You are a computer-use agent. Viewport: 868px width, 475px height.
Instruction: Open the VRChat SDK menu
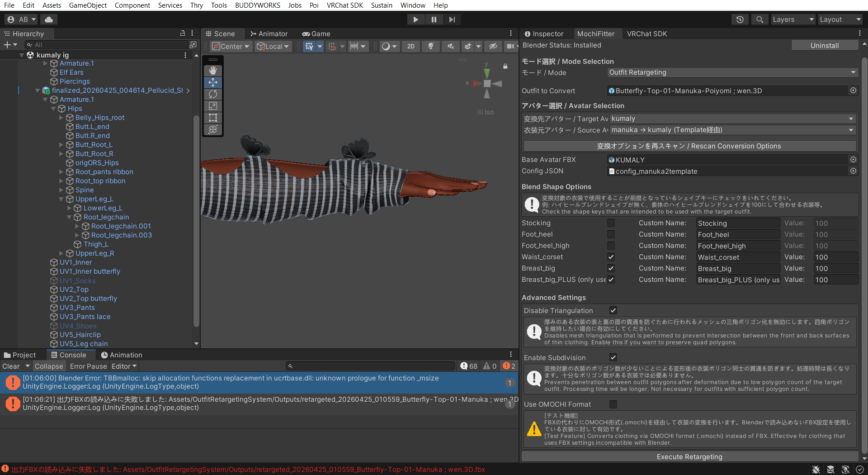pyautogui.click(x=344, y=5)
